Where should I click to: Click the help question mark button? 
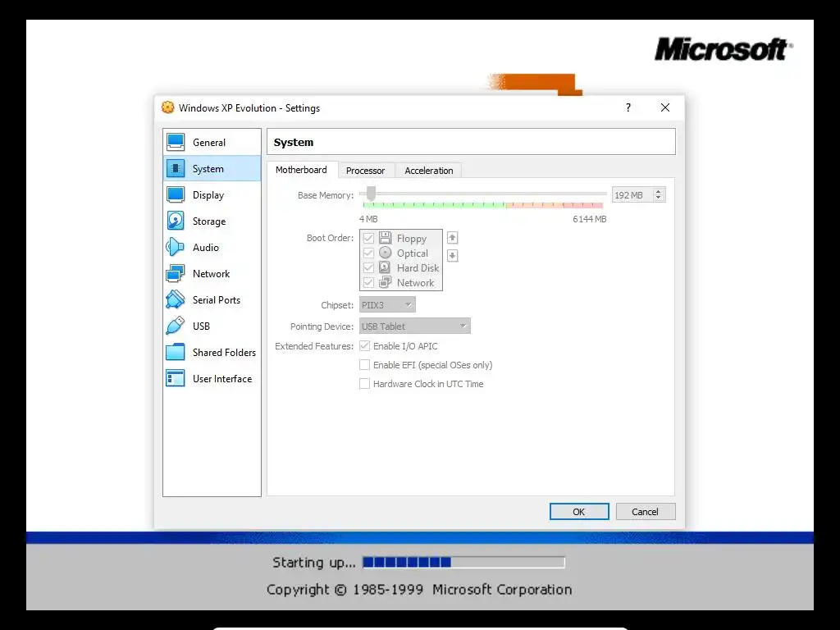pos(628,107)
